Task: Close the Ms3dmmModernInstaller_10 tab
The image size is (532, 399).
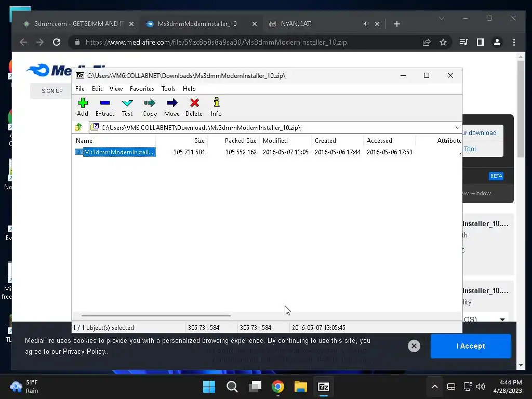Action: pyautogui.click(x=255, y=24)
